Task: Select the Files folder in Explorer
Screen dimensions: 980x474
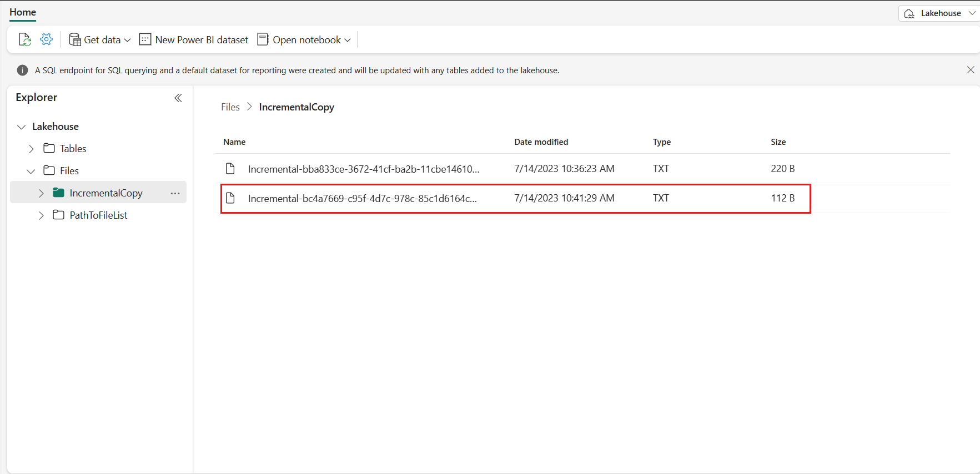Action: (x=69, y=171)
